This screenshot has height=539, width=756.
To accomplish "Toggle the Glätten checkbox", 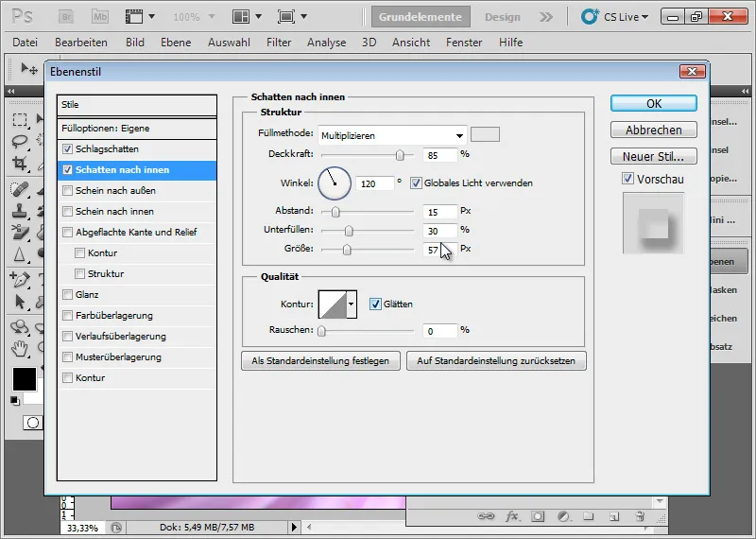I will coord(375,304).
